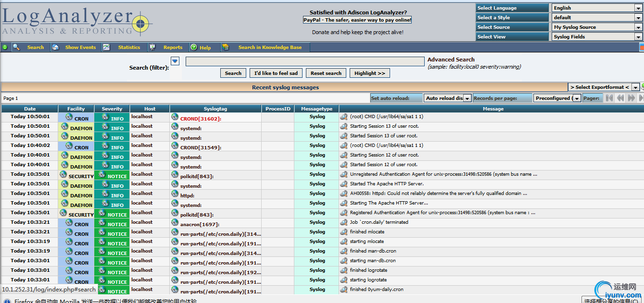The image size is (644, 303).
Task: Open the Select a Style dropdown
Action: pyautogui.click(x=597, y=17)
